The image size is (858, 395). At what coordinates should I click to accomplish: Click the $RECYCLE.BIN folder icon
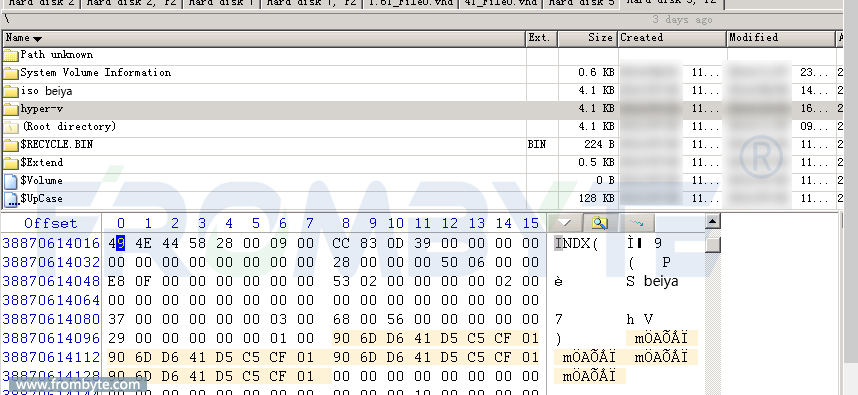pyautogui.click(x=11, y=145)
